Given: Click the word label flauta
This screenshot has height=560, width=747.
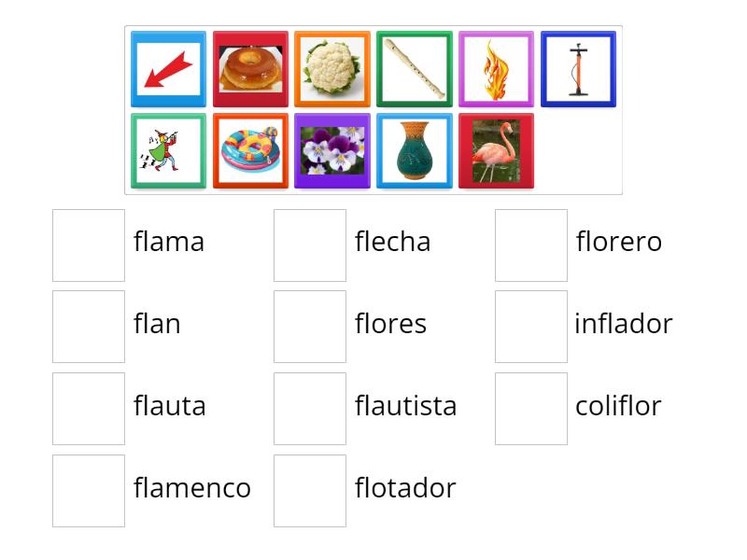Looking at the screenshot, I should [x=170, y=407].
